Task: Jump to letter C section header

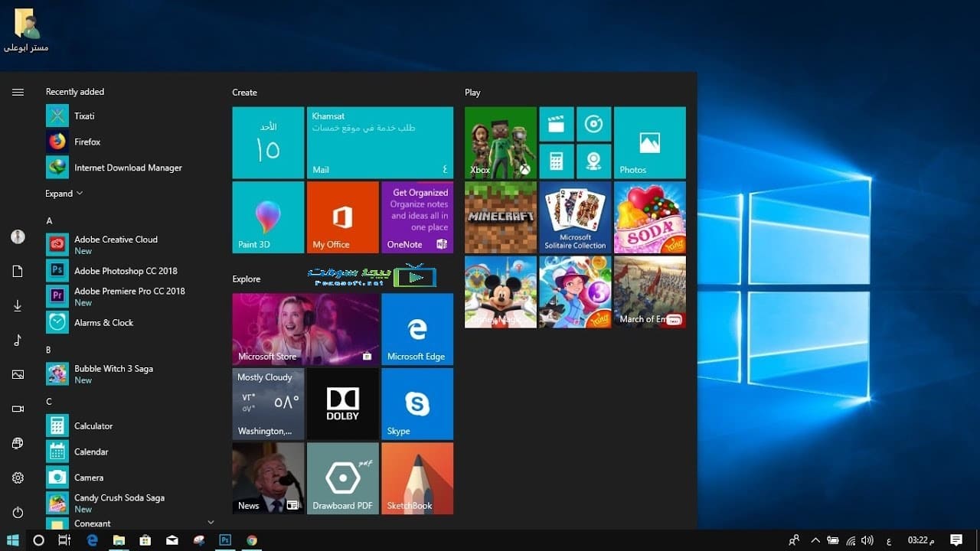Action: tap(49, 401)
